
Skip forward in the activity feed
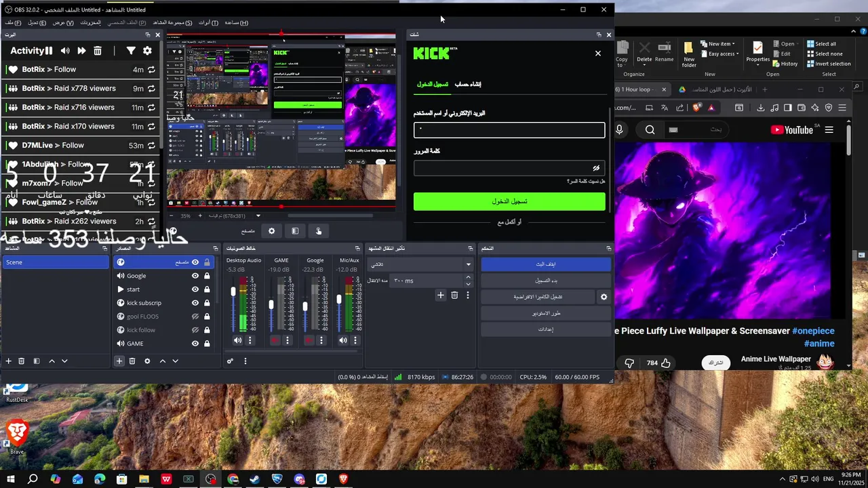tap(81, 51)
